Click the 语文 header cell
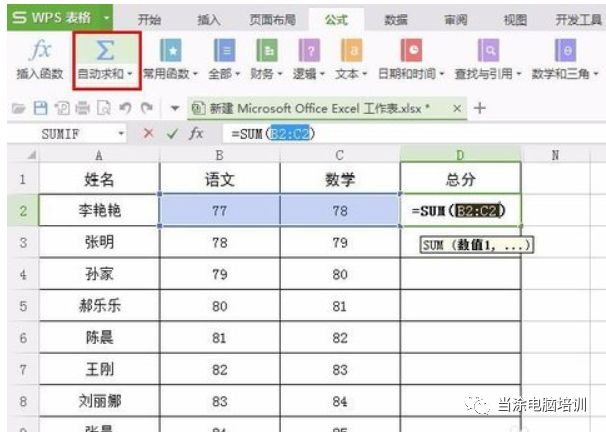Image resolution: width=606 pixels, height=432 pixels. pyautogui.click(x=220, y=179)
